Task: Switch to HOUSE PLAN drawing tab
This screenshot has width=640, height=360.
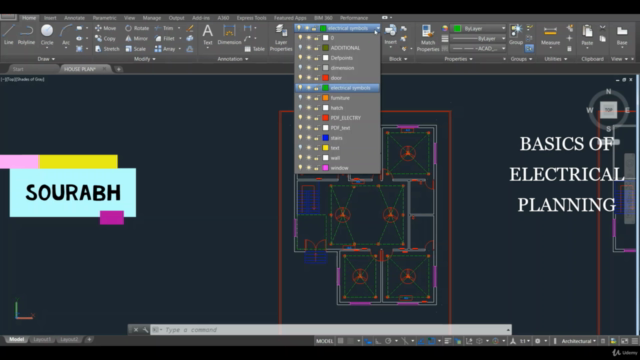Action: click(80, 69)
